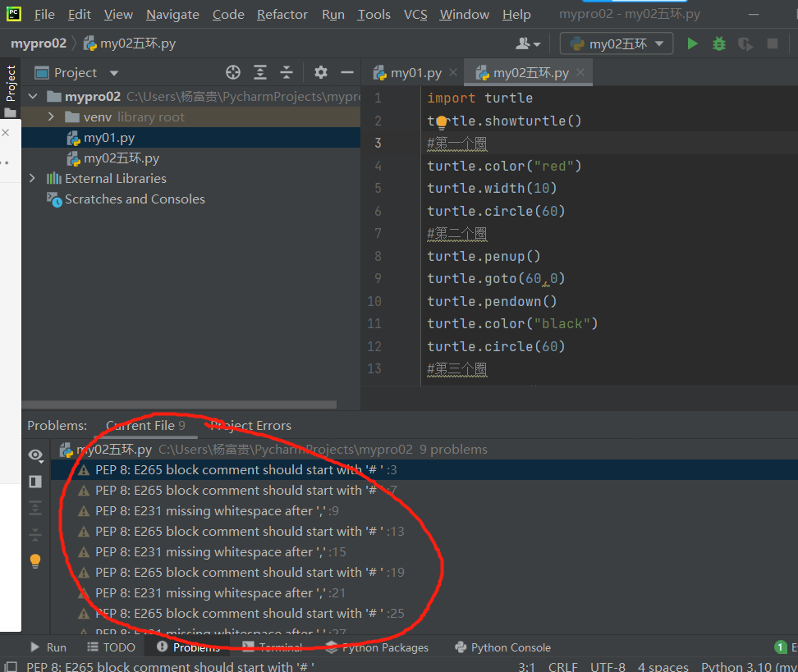This screenshot has width=798, height=672.
Task: Click 4 spaces indent setting in status bar
Action: point(663,666)
